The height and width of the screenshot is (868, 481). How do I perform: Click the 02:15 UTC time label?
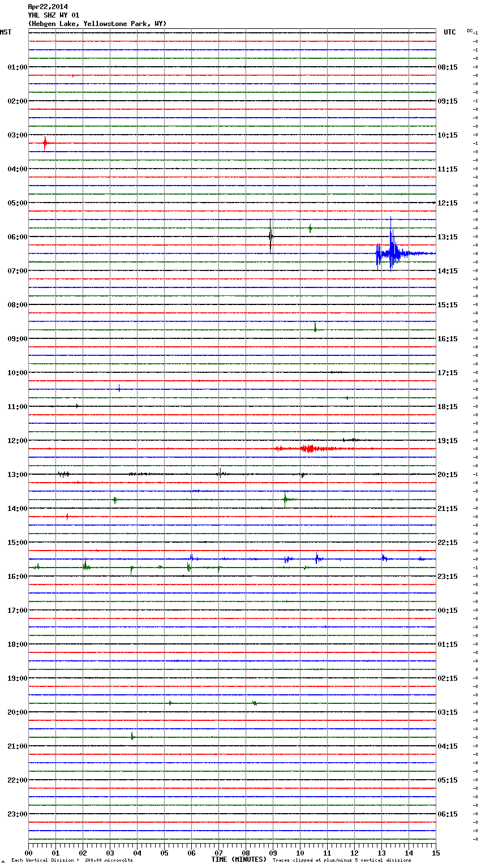tap(448, 678)
